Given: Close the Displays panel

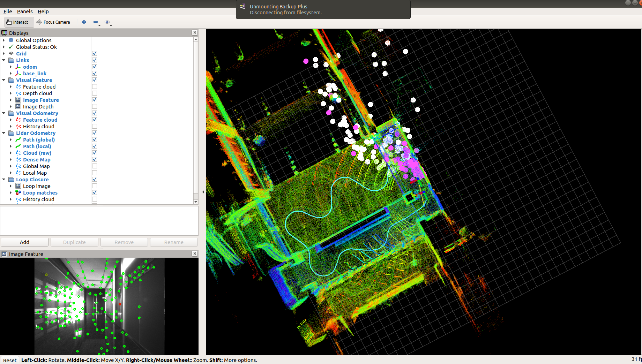Looking at the screenshot, I should coord(195,32).
